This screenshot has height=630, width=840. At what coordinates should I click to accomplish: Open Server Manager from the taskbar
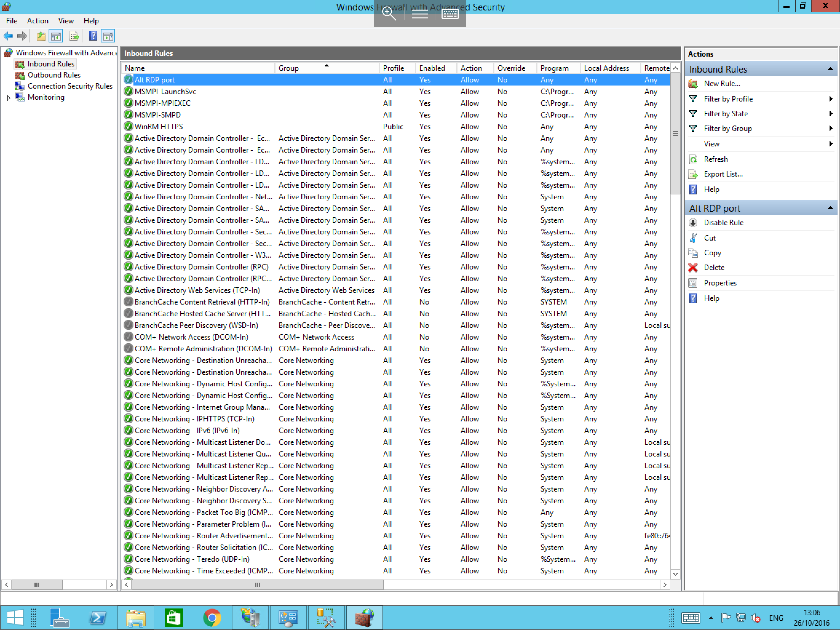click(59, 618)
